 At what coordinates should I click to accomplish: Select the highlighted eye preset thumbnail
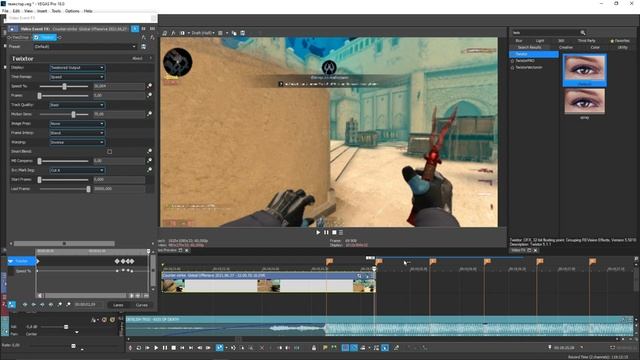point(584,70)
